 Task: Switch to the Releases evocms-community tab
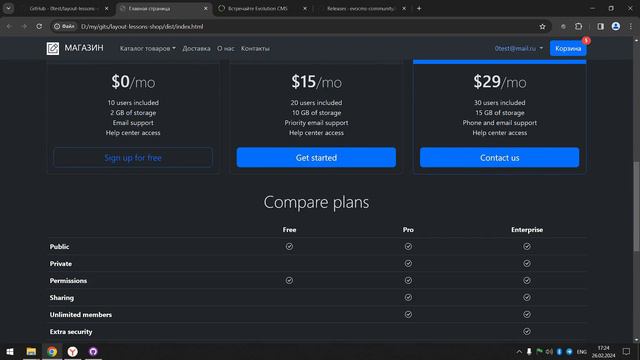pyautogui.click(x=361, y=8)
